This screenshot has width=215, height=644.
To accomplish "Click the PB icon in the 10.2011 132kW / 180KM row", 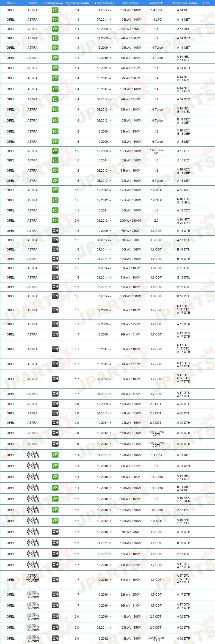I will [x=55, y=160].
